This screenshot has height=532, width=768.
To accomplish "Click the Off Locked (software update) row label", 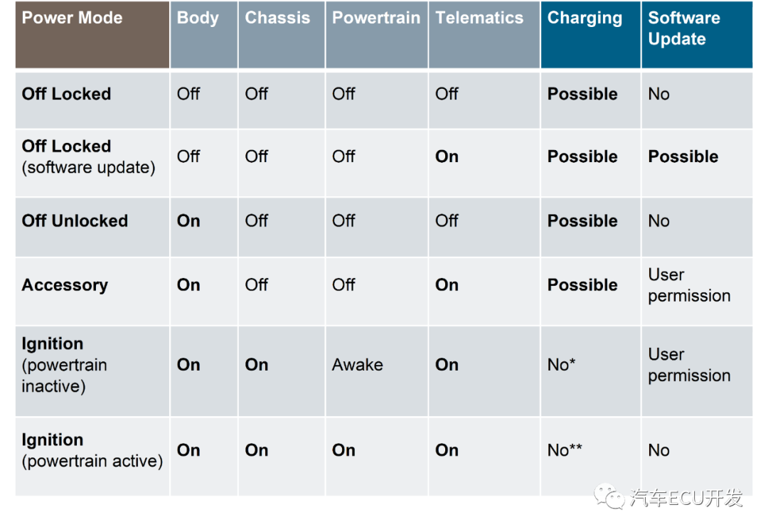I will pyautogui.click(x=88, y=156).
